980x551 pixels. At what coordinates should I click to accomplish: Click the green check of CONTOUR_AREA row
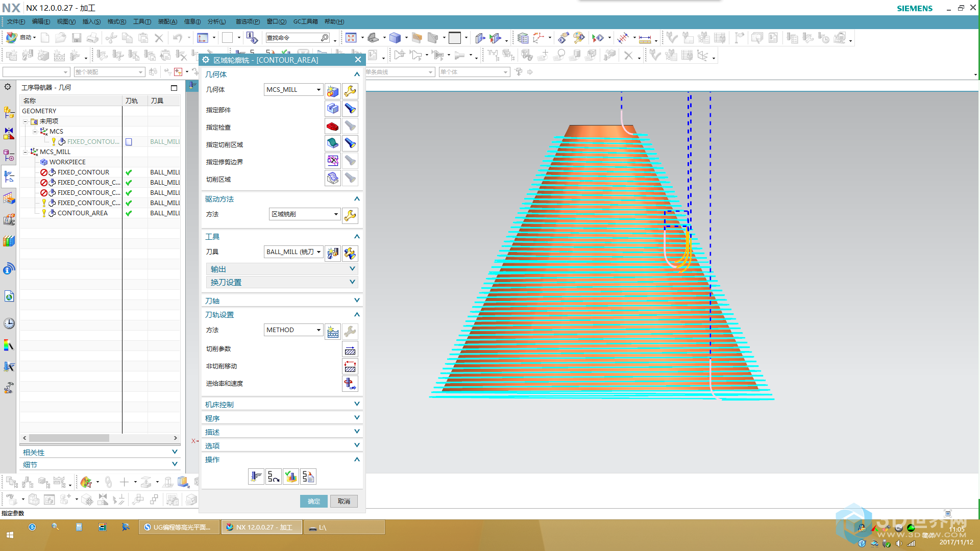129,213
